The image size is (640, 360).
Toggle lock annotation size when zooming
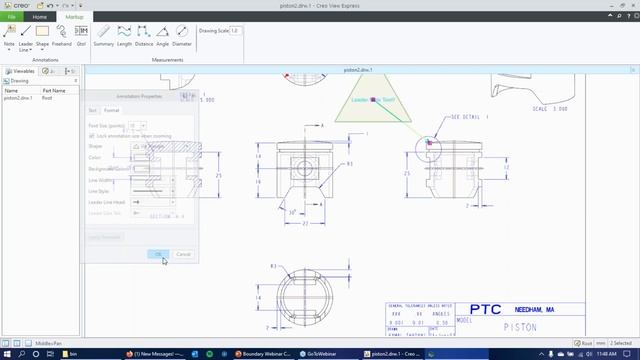[91, 136]
